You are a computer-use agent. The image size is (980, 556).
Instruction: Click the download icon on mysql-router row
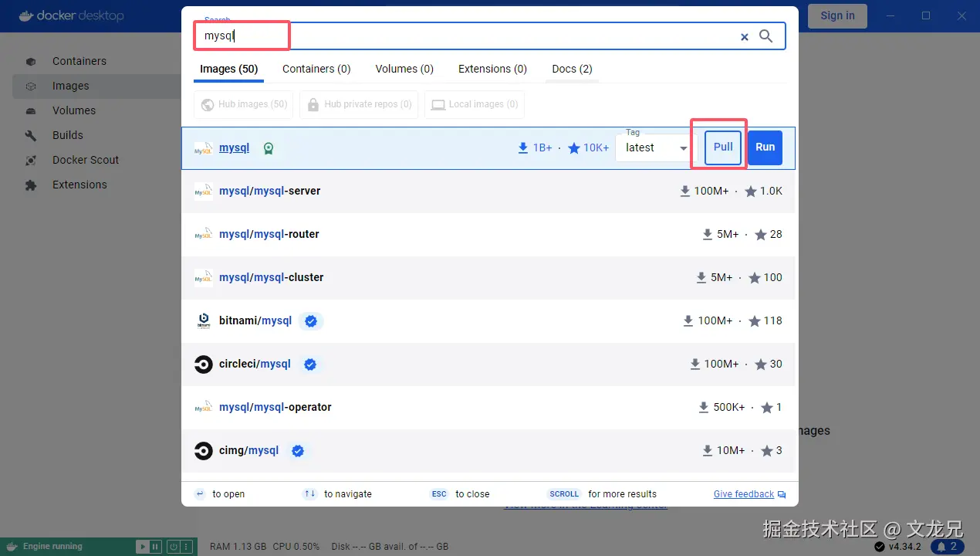point(708,234)
